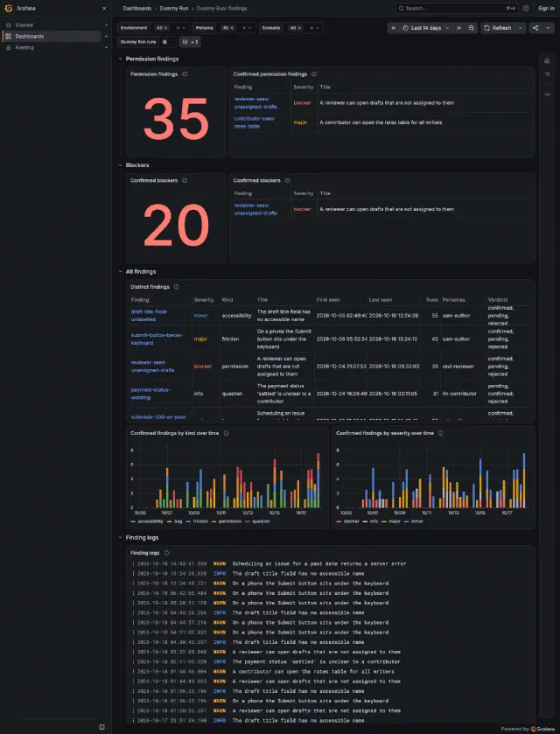
Task: Open the help question-mark icon
Action: point(526,9)
